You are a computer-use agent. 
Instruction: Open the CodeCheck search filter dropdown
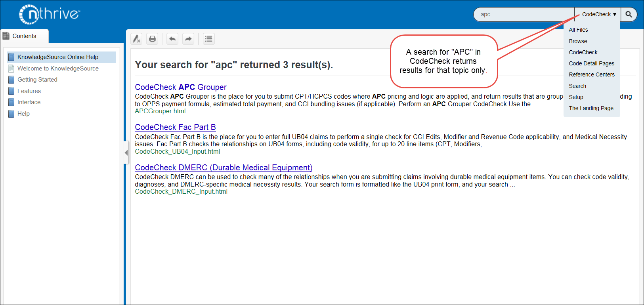pyautogui.click(x=598, y=15)
